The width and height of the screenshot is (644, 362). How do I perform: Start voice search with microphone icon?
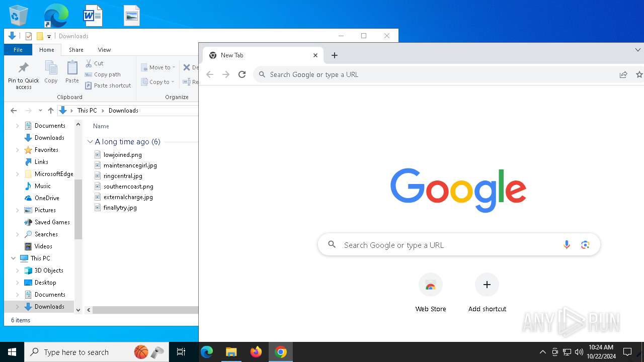(x=567, y=245)
